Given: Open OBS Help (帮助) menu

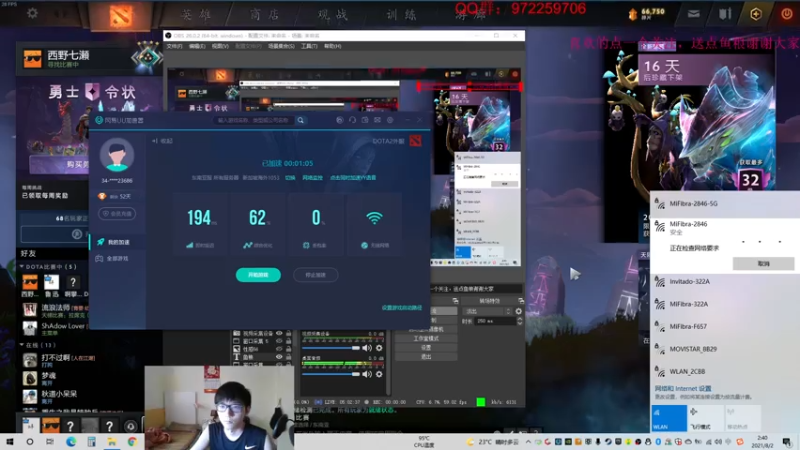Looking at the screenshot, I should (332, 46).
